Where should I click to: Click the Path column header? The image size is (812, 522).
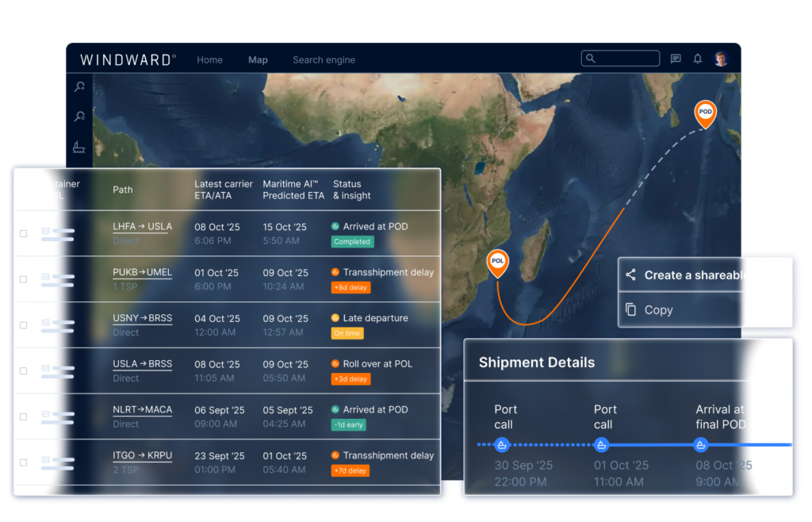tap(123, 190)
